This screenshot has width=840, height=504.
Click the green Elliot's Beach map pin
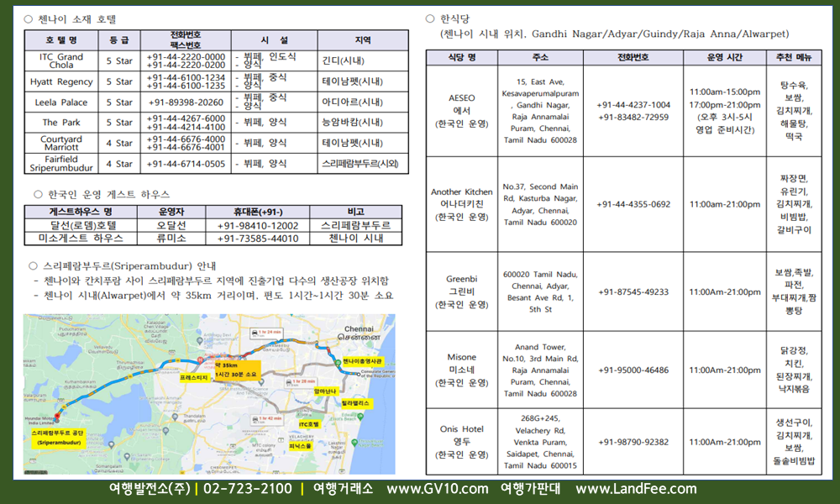point(360,416)
